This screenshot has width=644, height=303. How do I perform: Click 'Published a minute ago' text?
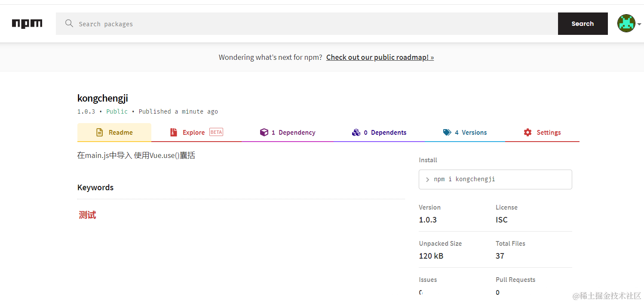pyautogui.click(x=178, y=111)
